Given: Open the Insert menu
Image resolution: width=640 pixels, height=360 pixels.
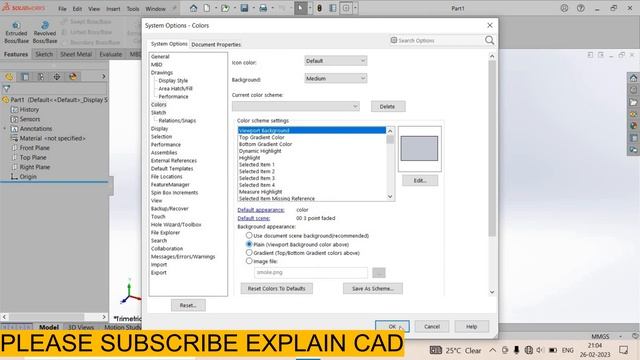Looking at the screenshot, I should click(113, 9).
